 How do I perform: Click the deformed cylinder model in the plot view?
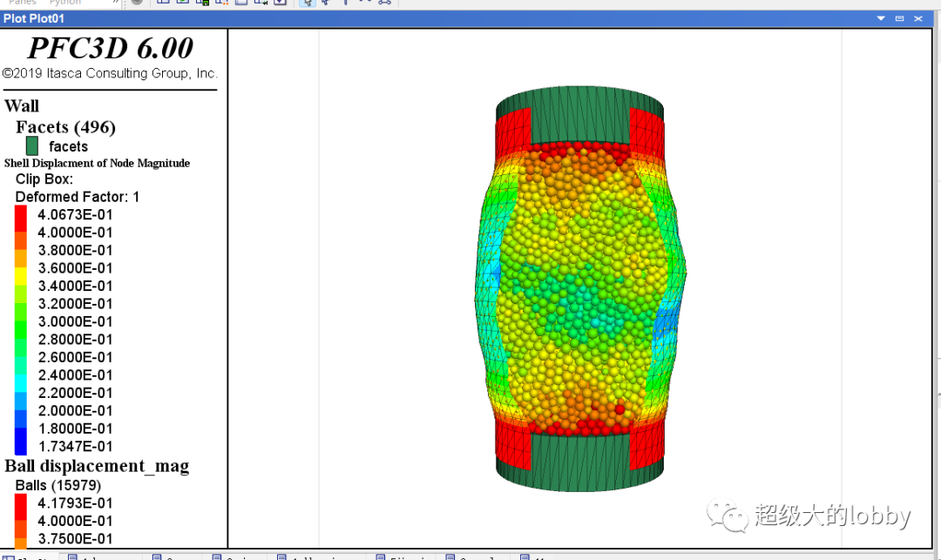(579, 288)
